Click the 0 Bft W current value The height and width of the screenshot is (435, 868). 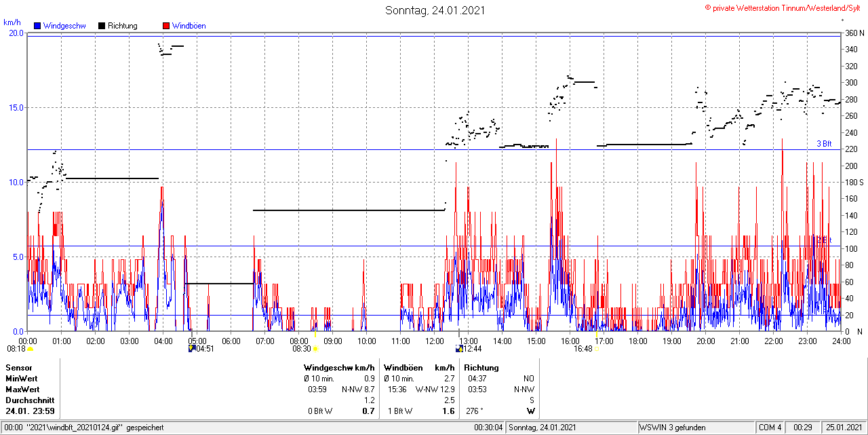[321, 411]
